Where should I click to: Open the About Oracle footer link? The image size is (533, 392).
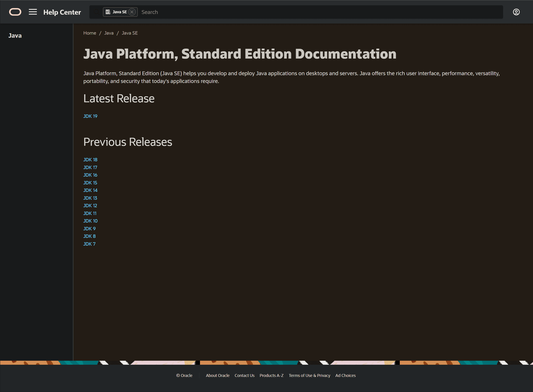tap(218, 375)
